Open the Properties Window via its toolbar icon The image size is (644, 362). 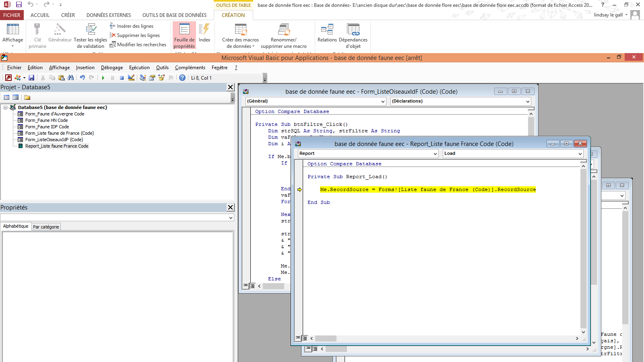click(x=152, y=78)
